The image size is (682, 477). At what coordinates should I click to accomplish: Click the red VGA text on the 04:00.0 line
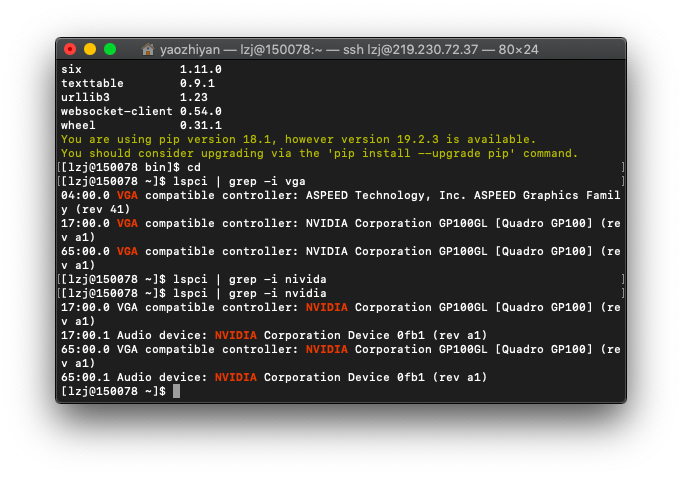point(127,195)
